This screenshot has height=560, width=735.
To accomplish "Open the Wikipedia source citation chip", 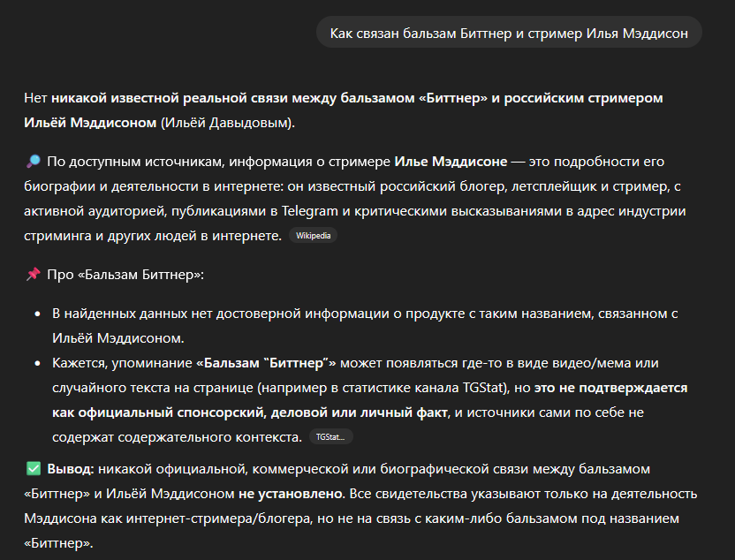I will point(313,236).
